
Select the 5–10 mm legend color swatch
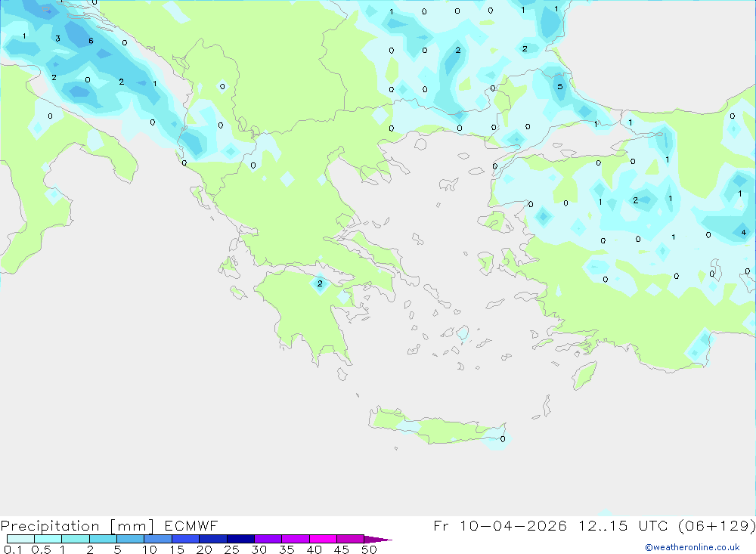(x=131, y=539)
